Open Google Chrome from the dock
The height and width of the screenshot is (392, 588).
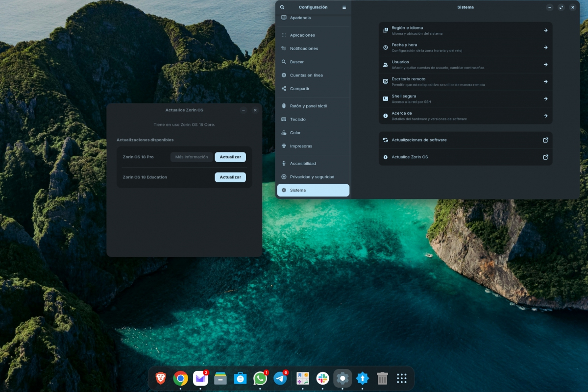pyautogui.click(x=180, y=378)
